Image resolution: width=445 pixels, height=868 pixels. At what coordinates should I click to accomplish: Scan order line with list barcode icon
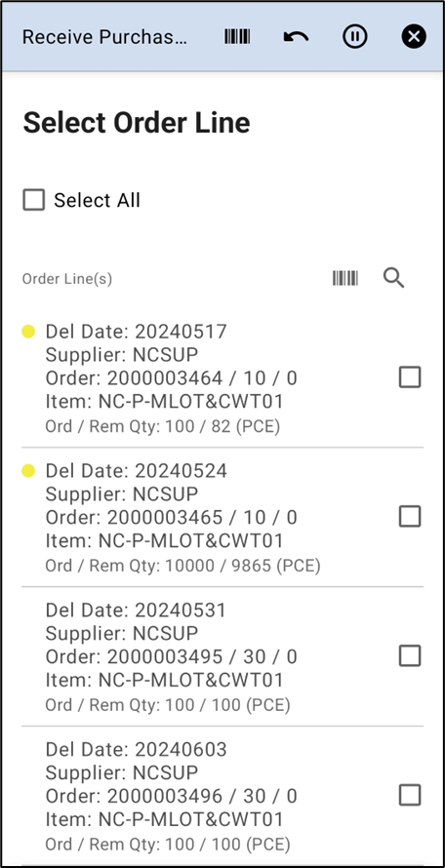[x=345, y=278]
